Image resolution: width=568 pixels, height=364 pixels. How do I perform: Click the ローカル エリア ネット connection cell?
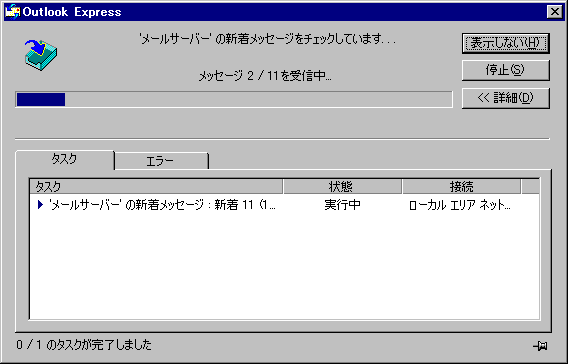pos(459,205)
